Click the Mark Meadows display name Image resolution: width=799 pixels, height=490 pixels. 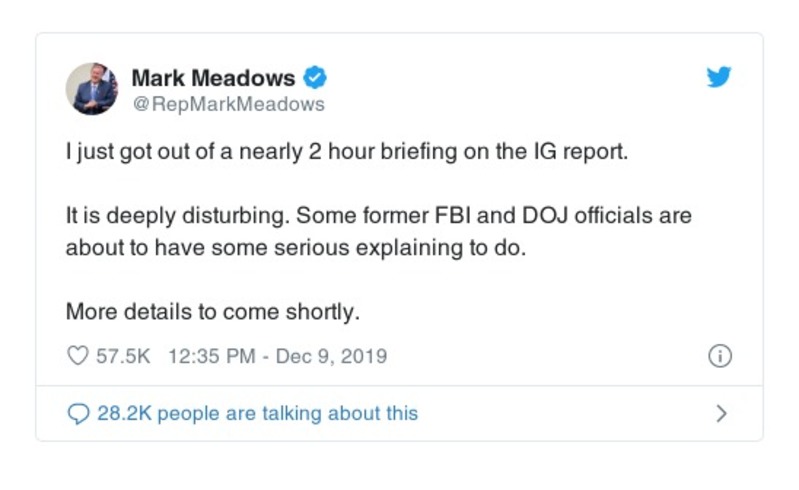click(213, 77)
